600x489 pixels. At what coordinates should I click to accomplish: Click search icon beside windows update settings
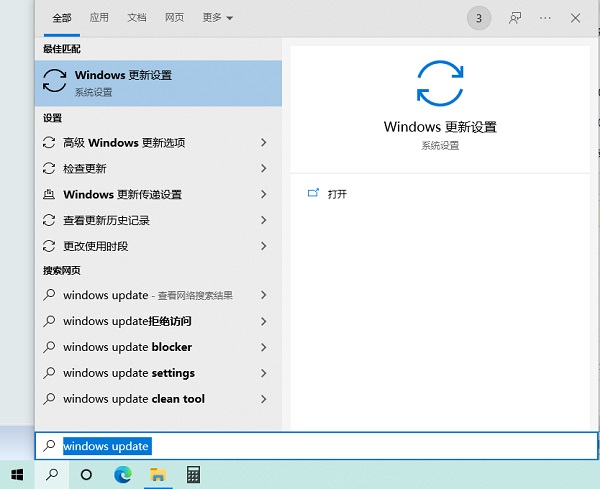[49, 373]
